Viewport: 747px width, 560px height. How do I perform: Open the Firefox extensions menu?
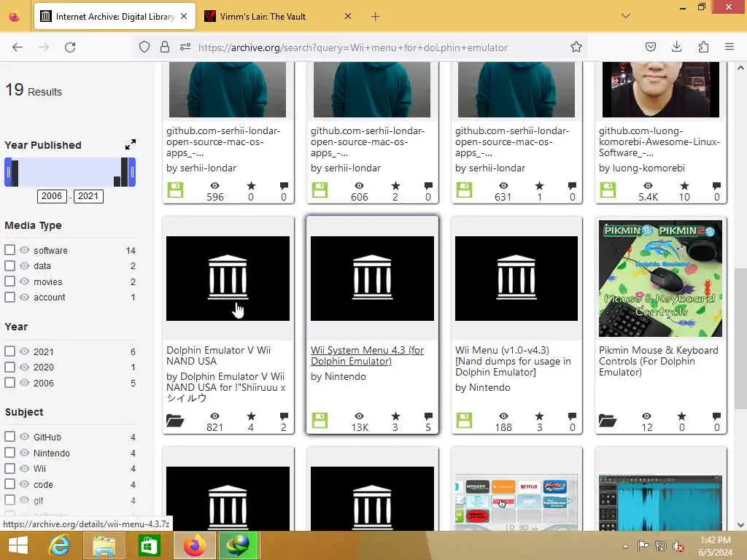coord(703,47)
